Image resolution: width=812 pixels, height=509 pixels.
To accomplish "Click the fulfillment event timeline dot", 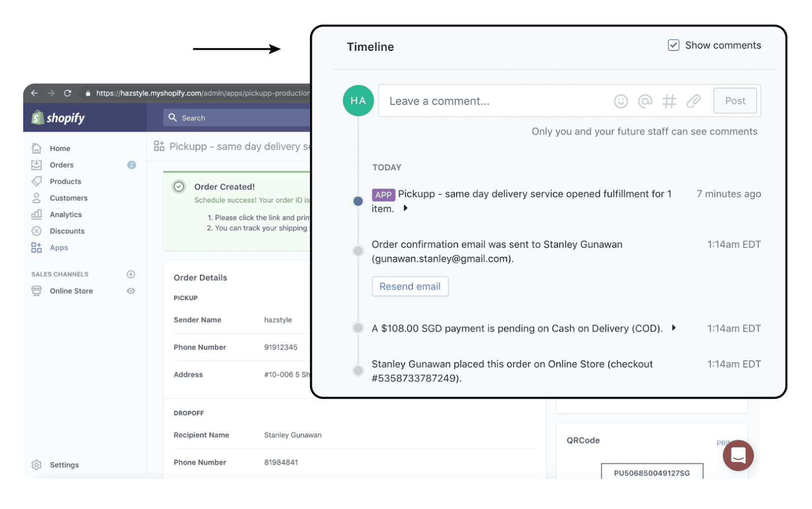I will click(358, 201).
